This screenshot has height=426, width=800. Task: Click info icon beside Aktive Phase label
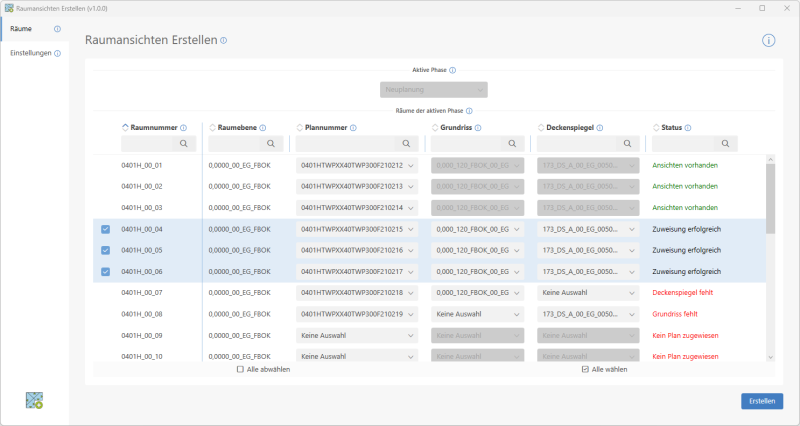(453, 70)
